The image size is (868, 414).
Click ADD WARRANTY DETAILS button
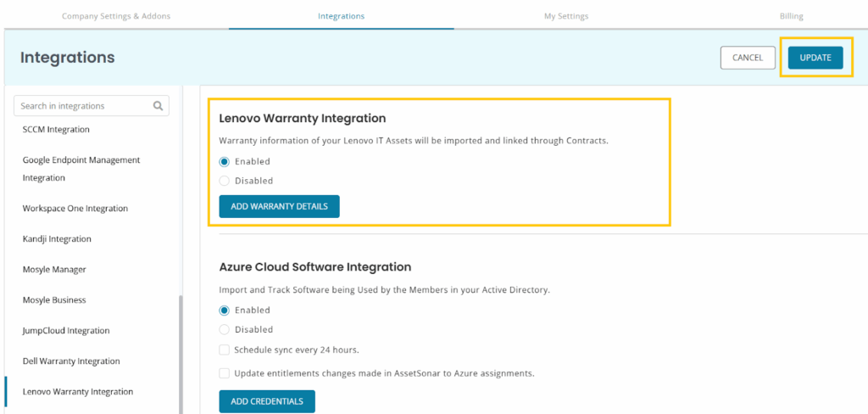tap(279, 206)
